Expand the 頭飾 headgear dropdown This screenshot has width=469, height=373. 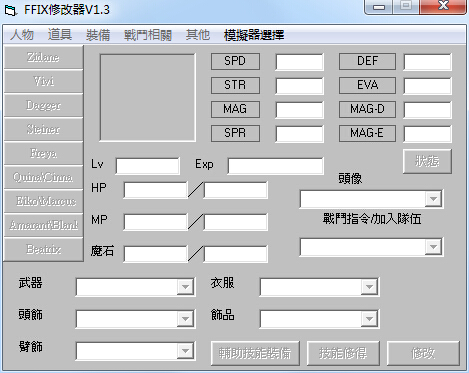tap(185, 319)
